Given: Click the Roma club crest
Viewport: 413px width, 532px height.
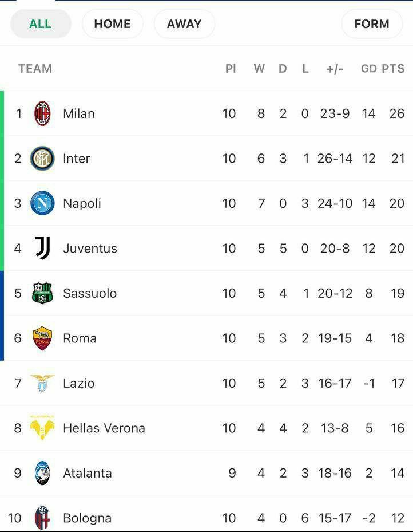Looking at the screenshot, I should pos(42,338).
